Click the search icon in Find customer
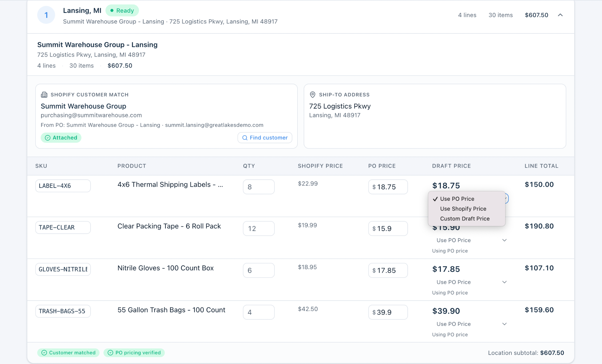This screenshot has width=602, height=364. tap(245, 138)
